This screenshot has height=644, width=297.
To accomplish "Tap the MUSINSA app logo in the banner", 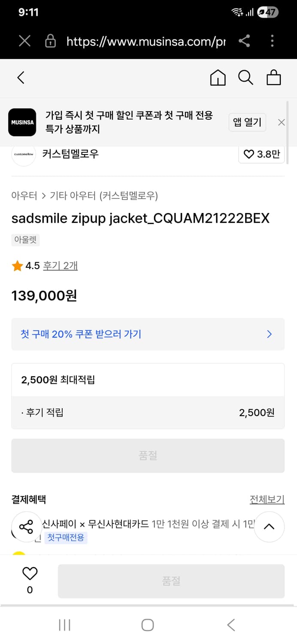I will (22, 122).
